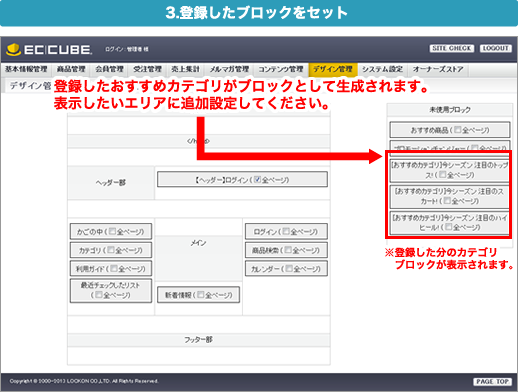Toggle 全ページ checkbox on 最近チェックしたリスト block
518x392 pixels.
point(99,294)
